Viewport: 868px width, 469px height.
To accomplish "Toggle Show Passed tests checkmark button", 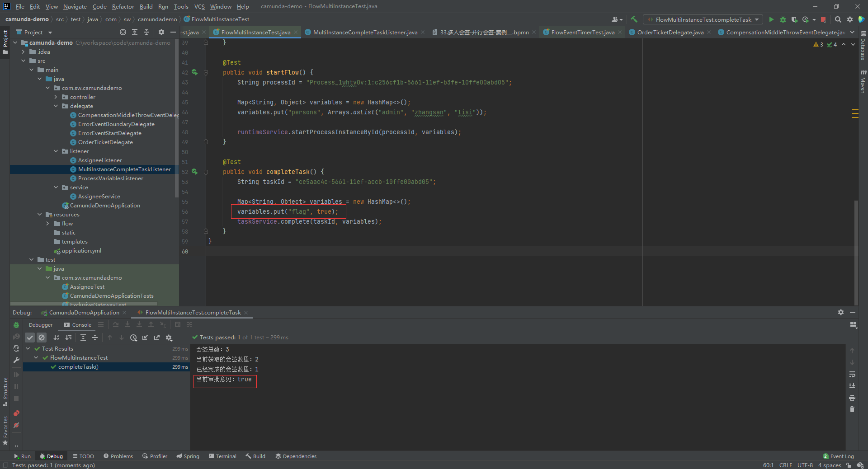I will [x=30, y=338].
